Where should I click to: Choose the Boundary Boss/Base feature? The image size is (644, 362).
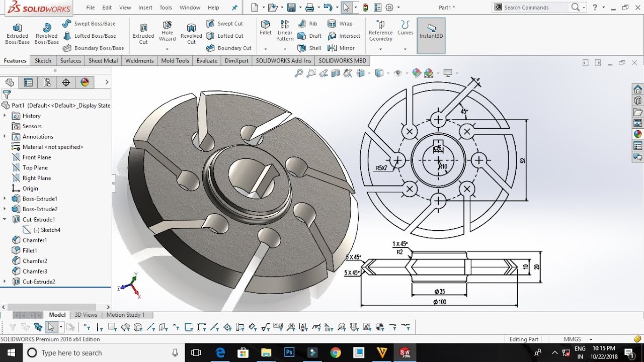point(93,48)
